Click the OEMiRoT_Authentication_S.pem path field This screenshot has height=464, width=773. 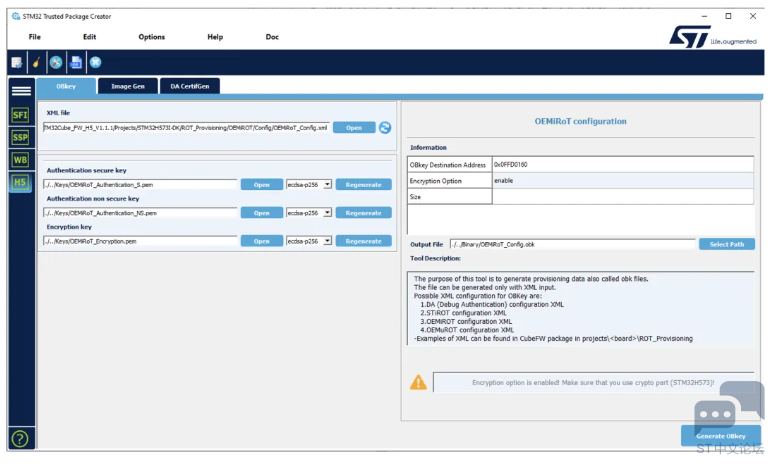tap(140, 184)
